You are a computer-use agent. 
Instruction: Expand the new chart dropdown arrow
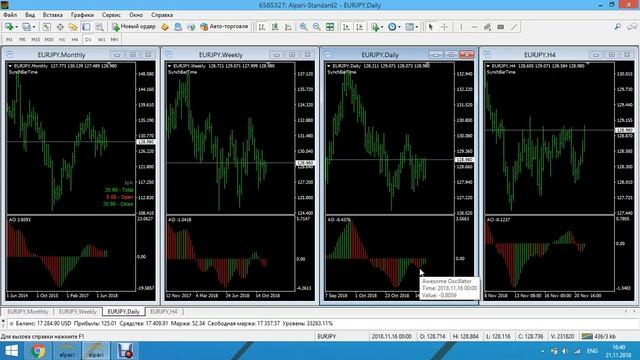[16, 27]
